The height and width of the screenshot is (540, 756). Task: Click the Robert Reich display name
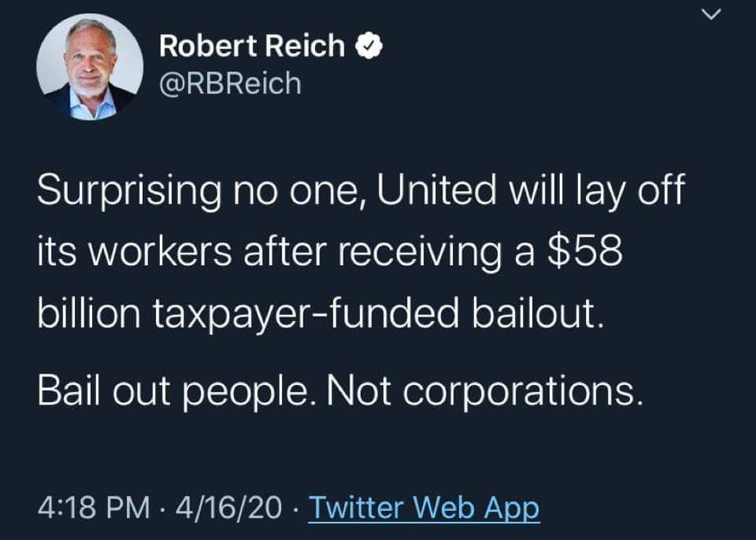click(252, 46)
